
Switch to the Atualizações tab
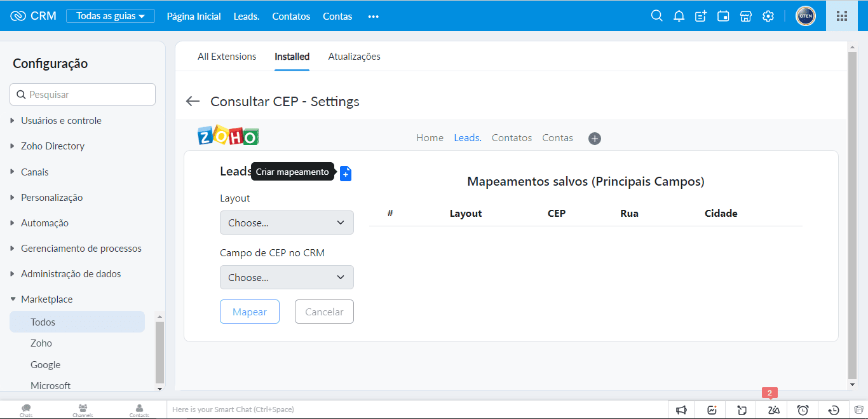click(x=354, y=57)
